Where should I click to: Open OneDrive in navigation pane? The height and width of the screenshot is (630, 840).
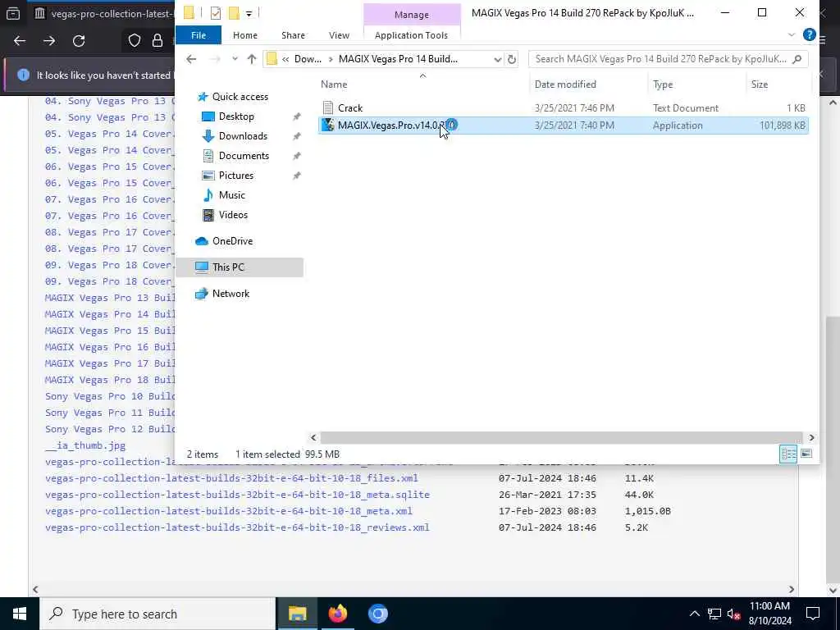coord(232,241)
